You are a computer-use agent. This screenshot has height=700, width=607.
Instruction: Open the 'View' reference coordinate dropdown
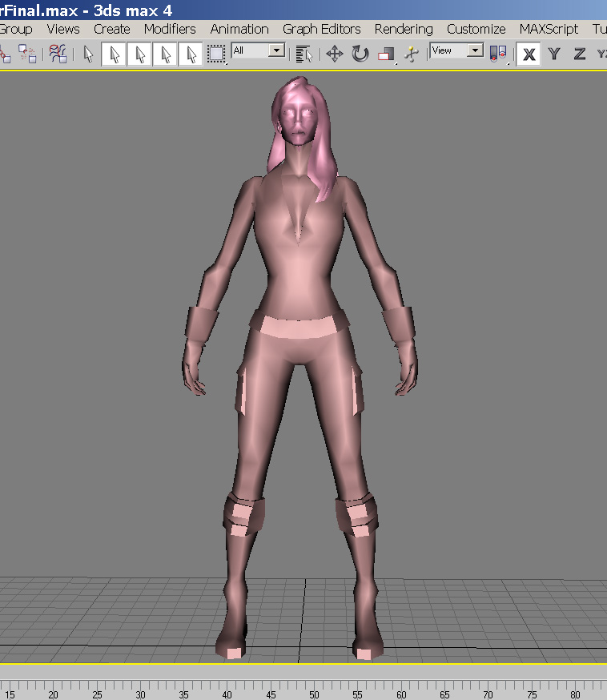click(x=475, y=50)
